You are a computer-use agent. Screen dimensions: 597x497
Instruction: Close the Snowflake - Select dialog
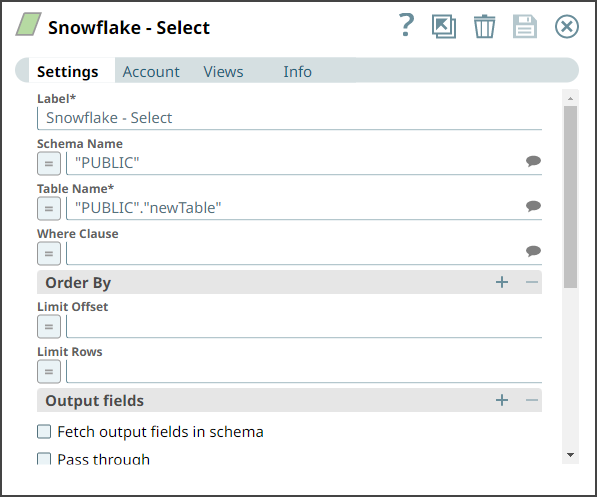pos(567,26)
